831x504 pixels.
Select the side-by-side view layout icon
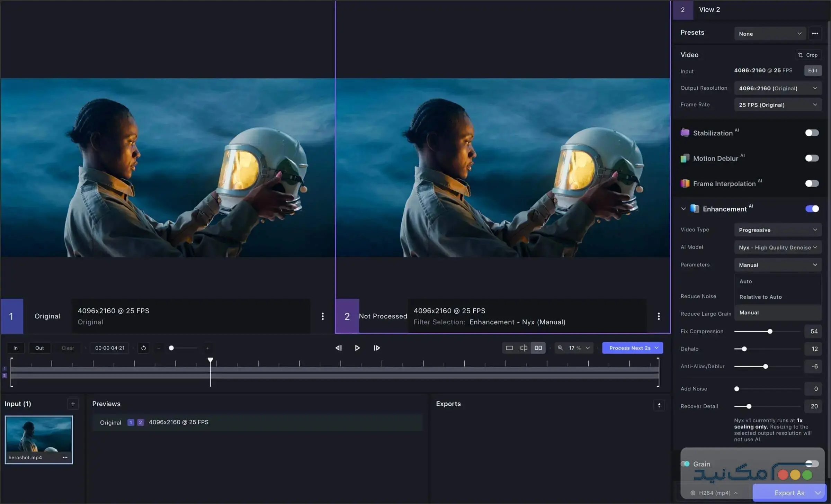[538, 348]
